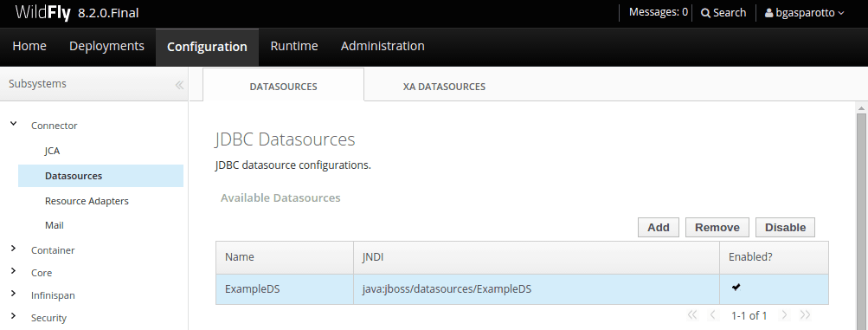Viewport: 868px width, 330px height.
Task: Select JCA in the Connector tree
Action: click(52, 151)
